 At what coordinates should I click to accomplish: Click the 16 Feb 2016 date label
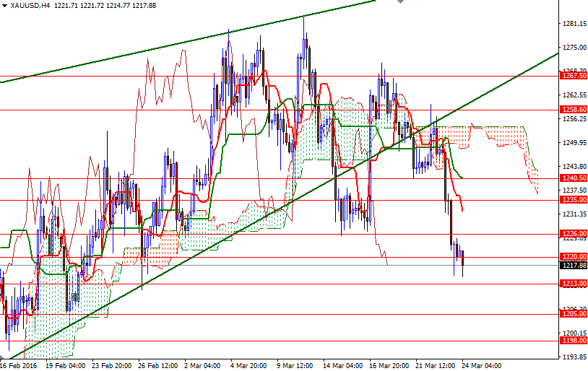coord(19,365)
